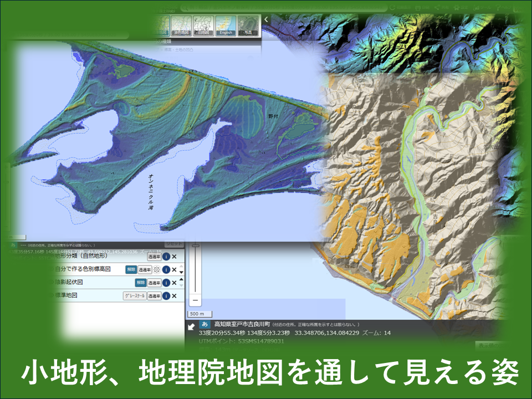The height and width of the screenshot is (399, 532).
Task: Remove the 標準地図 layer
Action: point(174,296)
